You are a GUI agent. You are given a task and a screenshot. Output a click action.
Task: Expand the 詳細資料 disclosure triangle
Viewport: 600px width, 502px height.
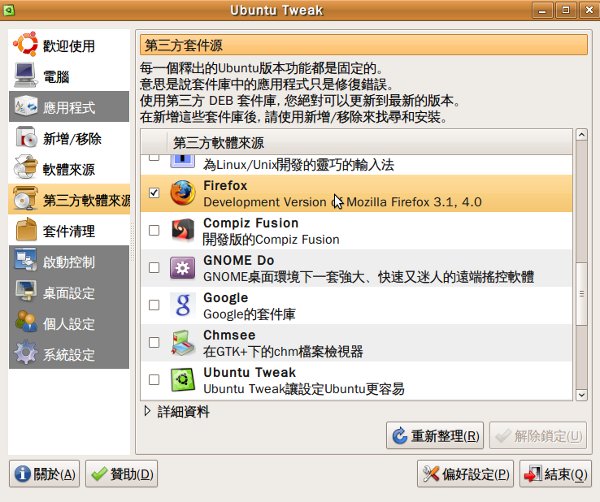tap(147, 411)
